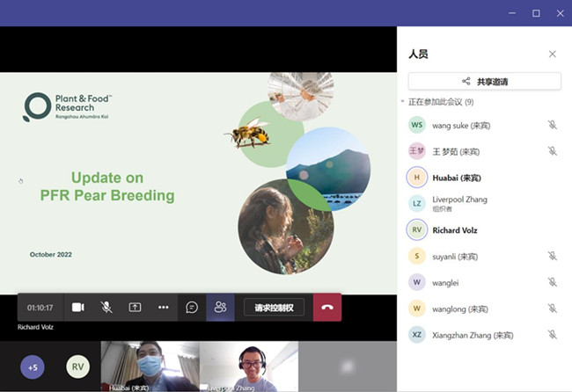Click the WS avatar for wang suke
The image size is (572, 392).
pos(417,125)
